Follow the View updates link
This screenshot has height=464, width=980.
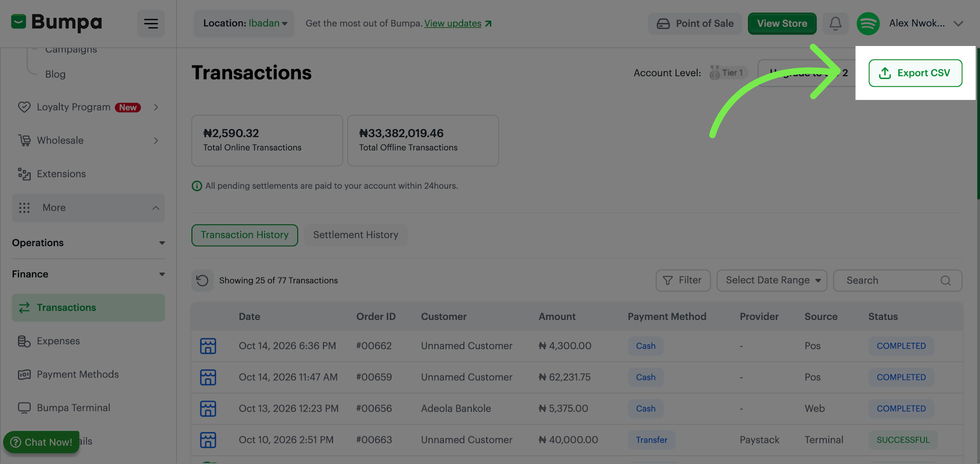pos(457,23)
